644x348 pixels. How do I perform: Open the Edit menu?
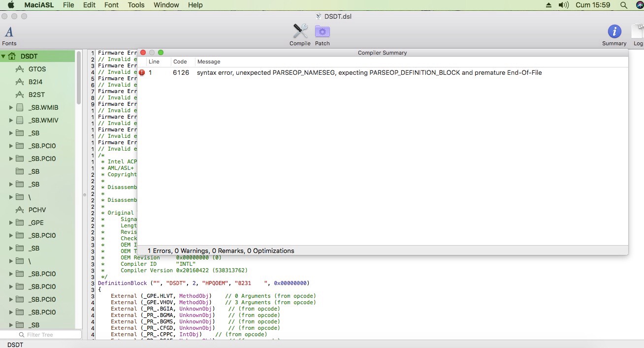click(x=89, y=5)
